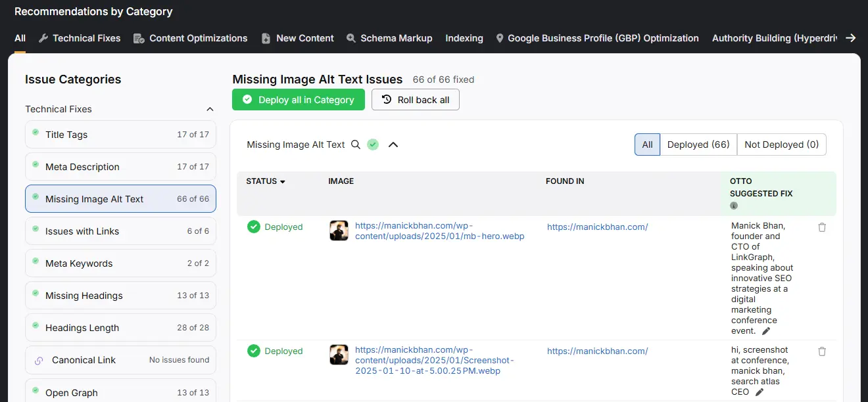This screenshot has width=868, height=402.
Task: Switch to Schema Markup tab
Action: [x=389, y=38]
